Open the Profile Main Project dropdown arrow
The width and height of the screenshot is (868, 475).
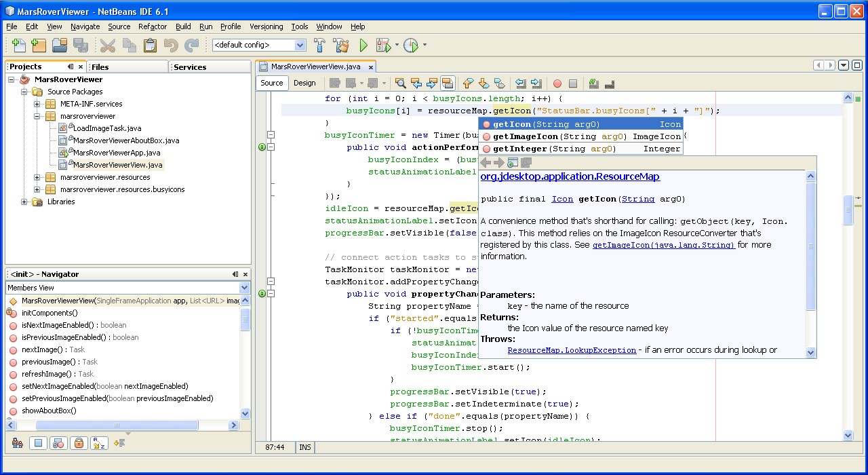coord(425,45)
